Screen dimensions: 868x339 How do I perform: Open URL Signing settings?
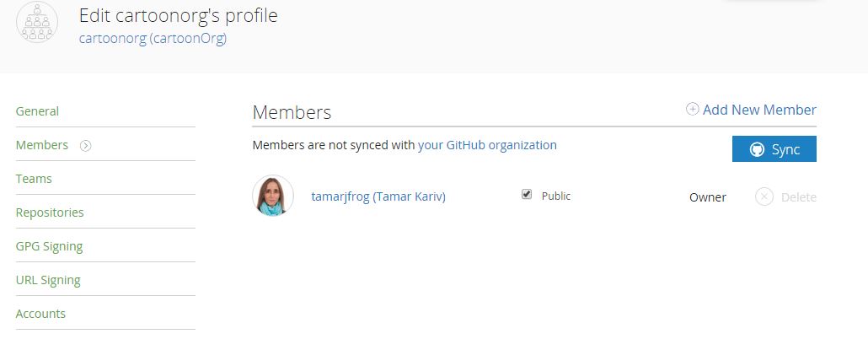coord(48,280)
